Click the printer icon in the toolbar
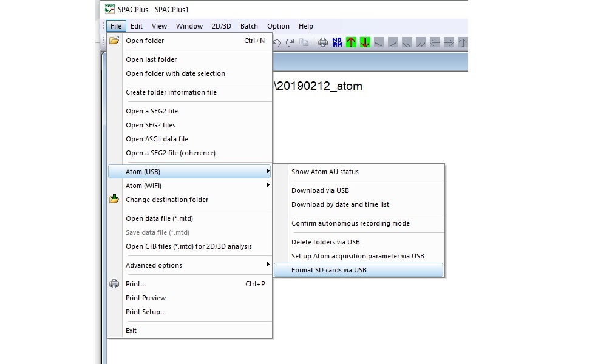Viewport: 595px width, 364px height. [x=323, y=42]
